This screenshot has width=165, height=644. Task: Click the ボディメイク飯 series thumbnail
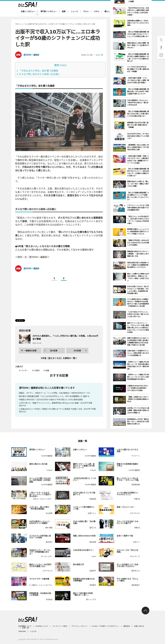[106, 481]
